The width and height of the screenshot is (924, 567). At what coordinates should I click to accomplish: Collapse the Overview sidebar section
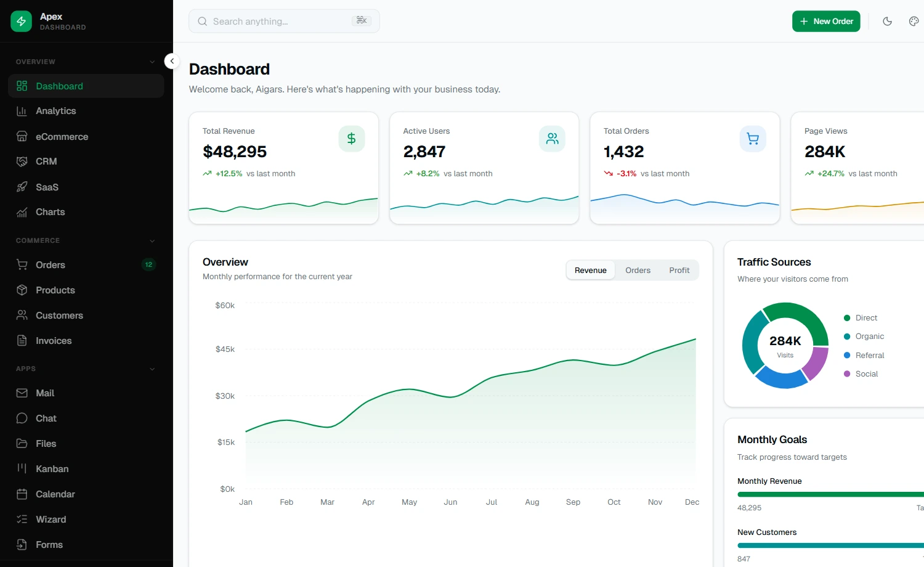click(152, 62)
